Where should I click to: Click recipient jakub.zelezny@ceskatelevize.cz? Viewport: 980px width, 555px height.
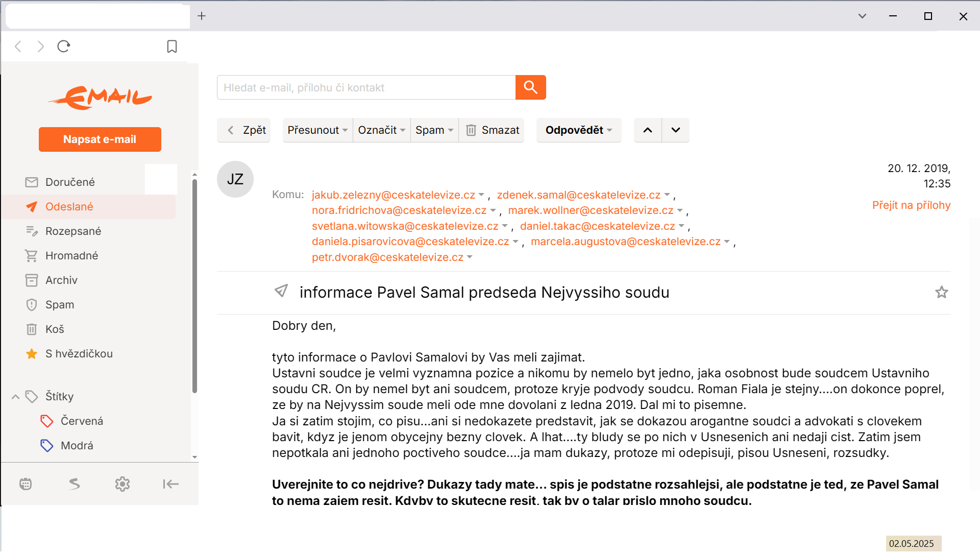pos(393,195)
